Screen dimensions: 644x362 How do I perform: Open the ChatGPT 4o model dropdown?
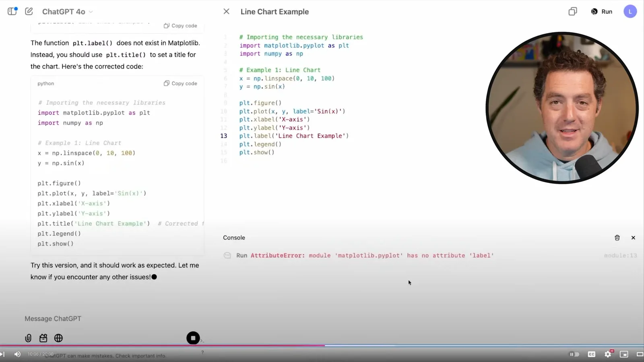pos(67,12)
